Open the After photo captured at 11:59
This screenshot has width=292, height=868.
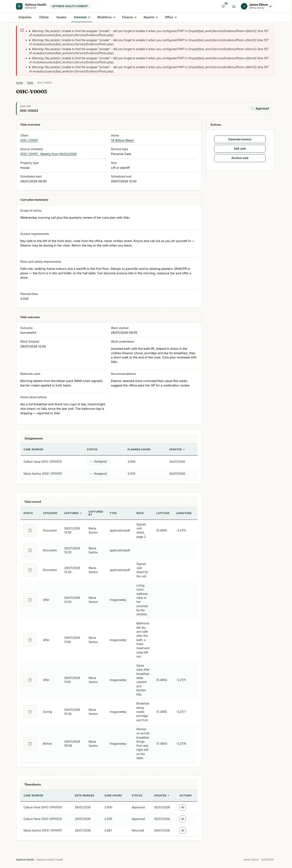pyautogui.click(x=30, y=640)
